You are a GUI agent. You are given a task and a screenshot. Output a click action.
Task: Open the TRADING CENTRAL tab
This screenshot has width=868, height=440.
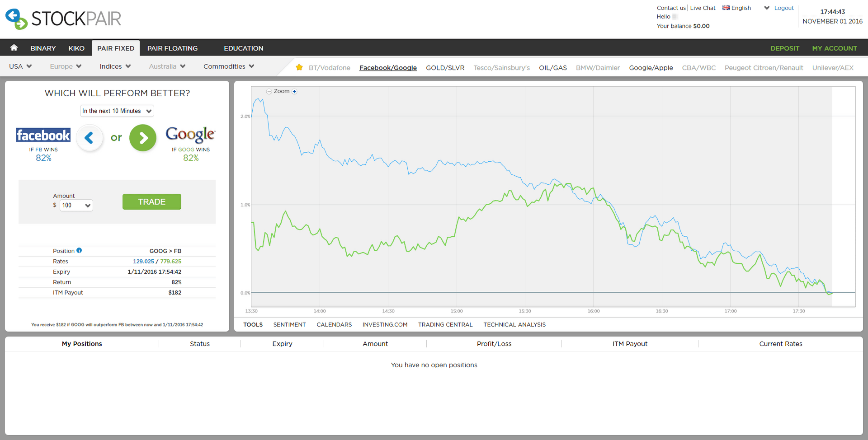pyautogui.click(x=445, y=324)
